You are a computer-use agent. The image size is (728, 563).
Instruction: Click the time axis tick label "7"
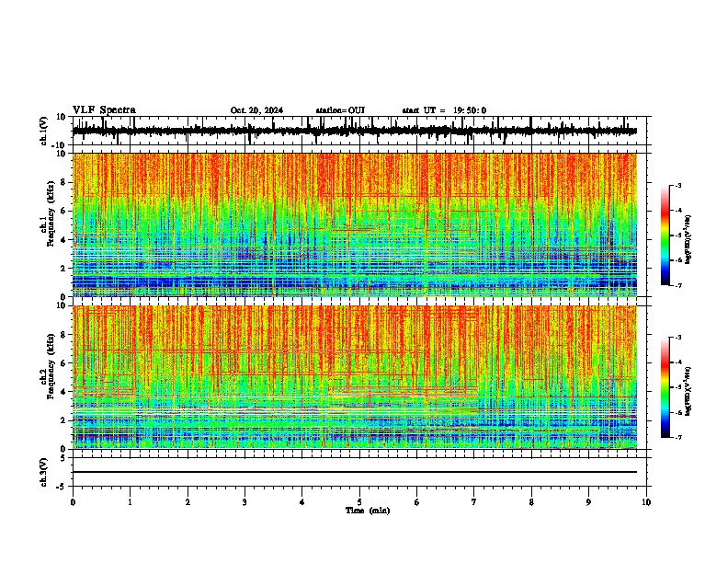[474, 502]
